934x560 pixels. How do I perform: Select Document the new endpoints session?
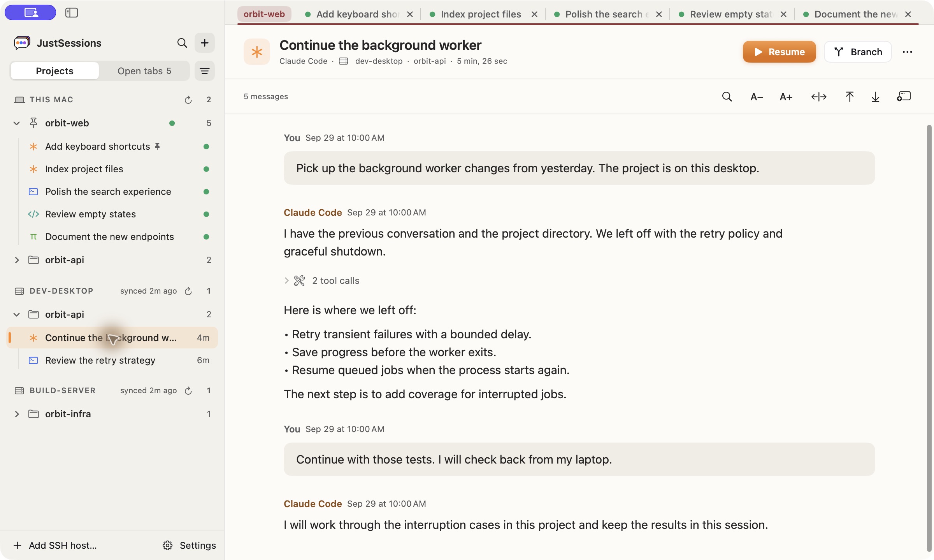112,237
